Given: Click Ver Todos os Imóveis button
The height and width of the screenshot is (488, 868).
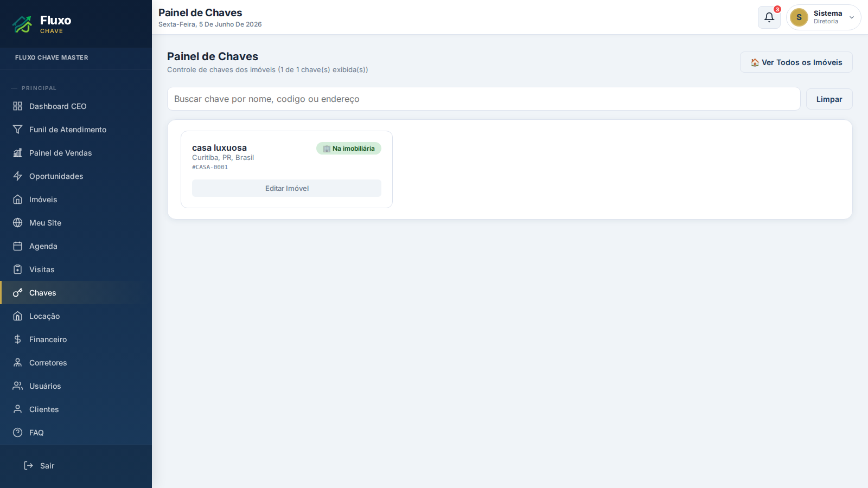Looking at the screenshot, I should (x=796, y=62).
